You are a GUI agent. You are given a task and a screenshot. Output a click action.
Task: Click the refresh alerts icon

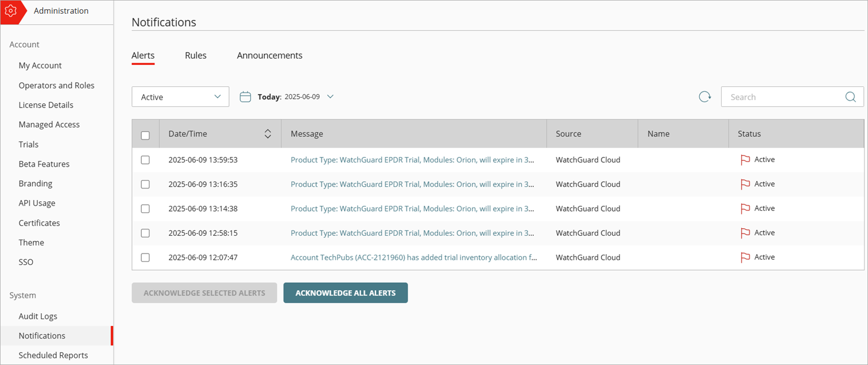[x=704, y=97]
